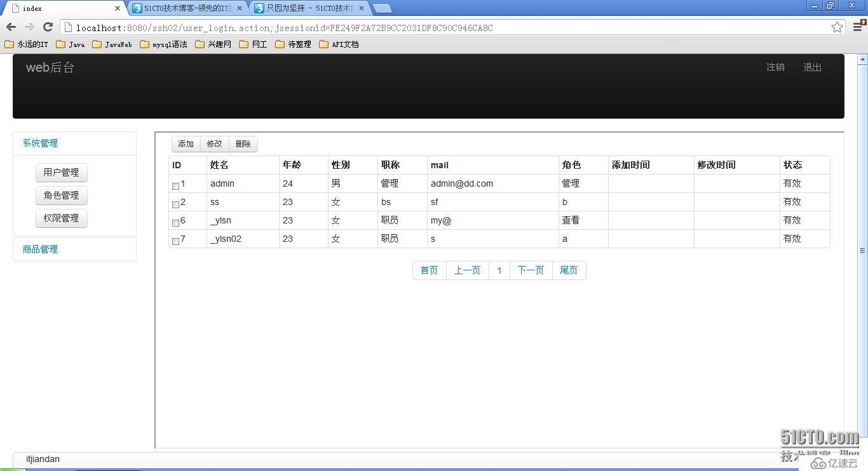868x471 pixels.
Task: Open the 兴捷网 bookmark folder
Action: point(214,44)
